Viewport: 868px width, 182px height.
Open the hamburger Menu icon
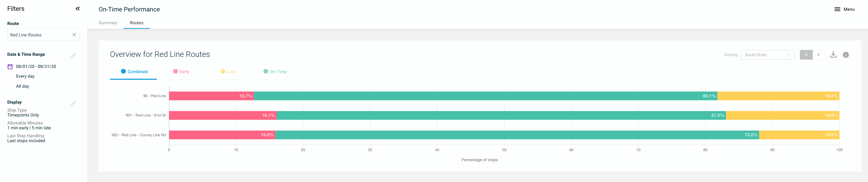pyautogui.click(x=837, y=9)
